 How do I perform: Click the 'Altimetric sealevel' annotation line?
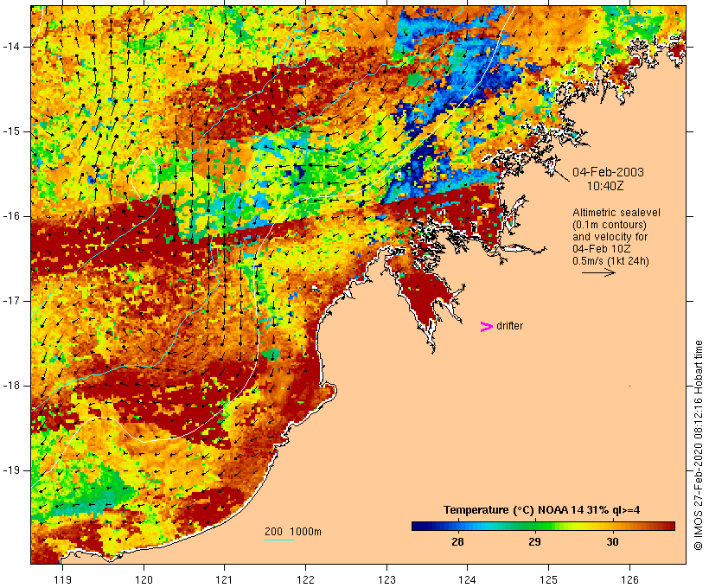click(x=616, y=213)
